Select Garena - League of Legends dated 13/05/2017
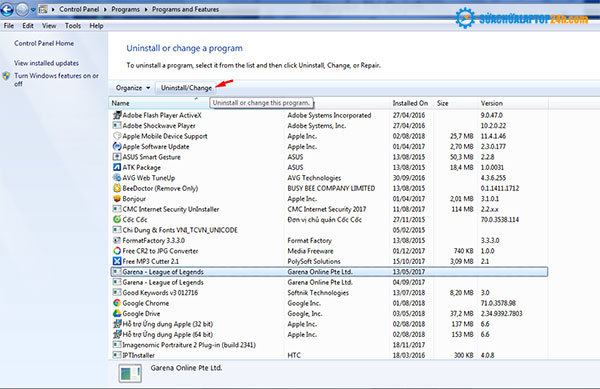Viewport: 600px width, 389px height. tap(329, 272)
